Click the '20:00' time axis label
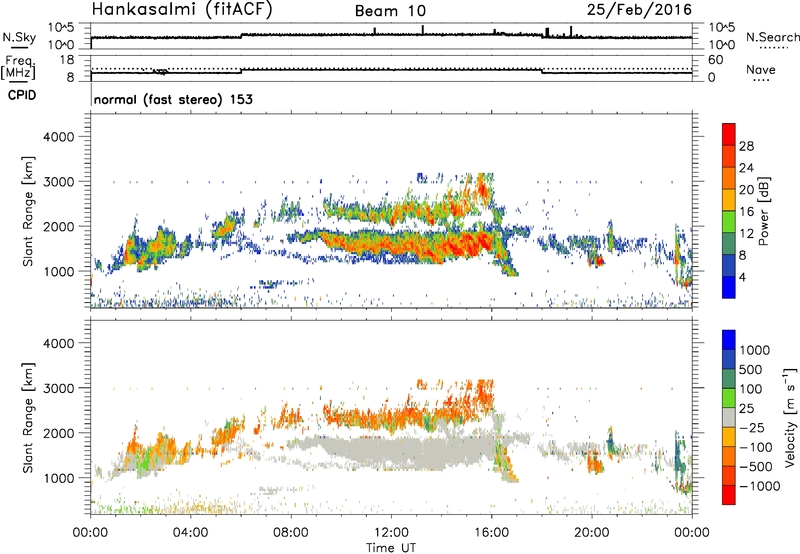 tap(592, 533)
